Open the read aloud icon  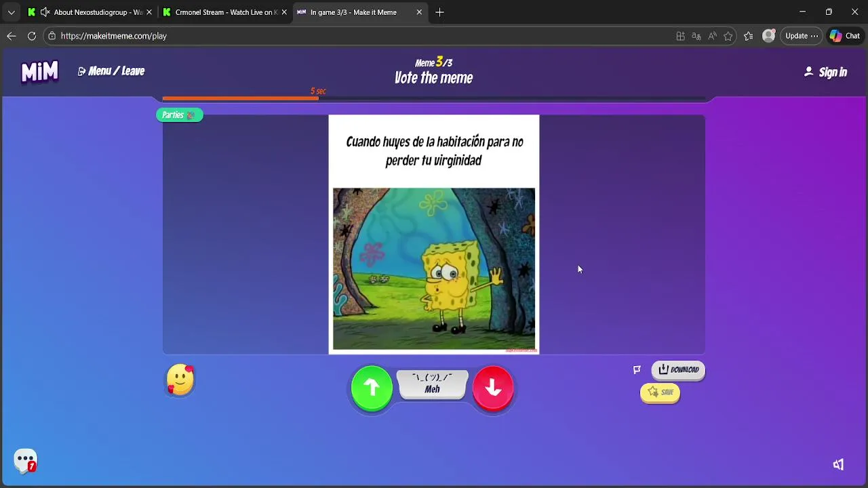[712, 36]
